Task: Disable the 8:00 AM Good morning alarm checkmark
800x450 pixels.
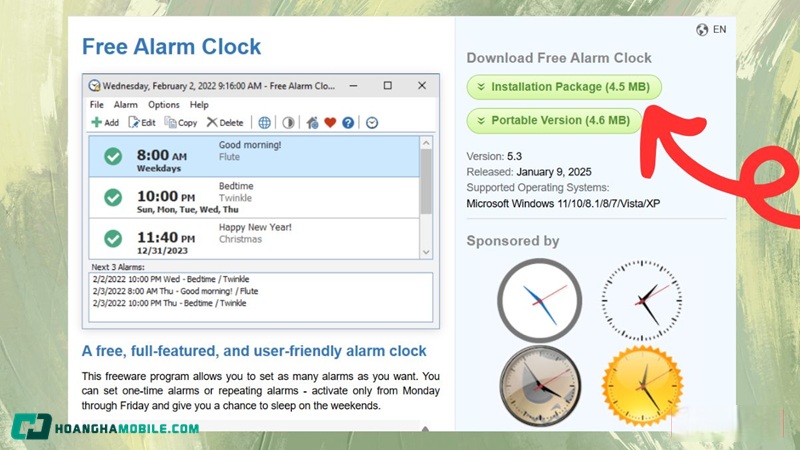Action: (113, 157)
